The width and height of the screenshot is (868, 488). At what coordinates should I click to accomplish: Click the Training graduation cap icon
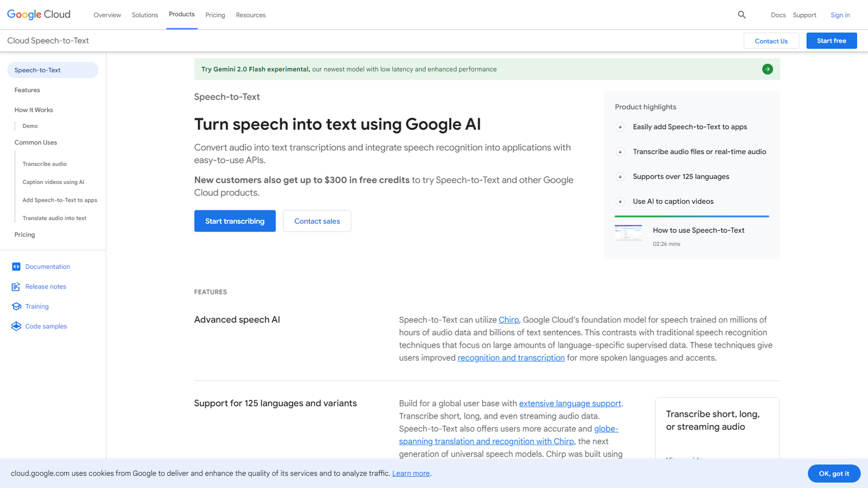16,306
